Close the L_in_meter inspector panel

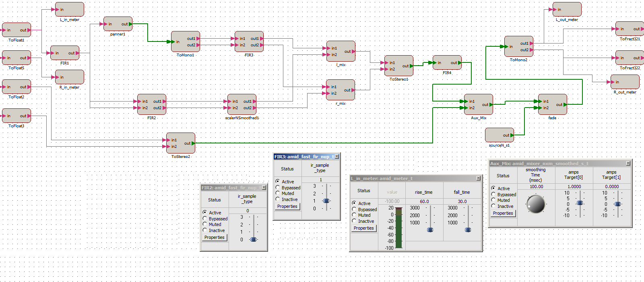[479, 178]
